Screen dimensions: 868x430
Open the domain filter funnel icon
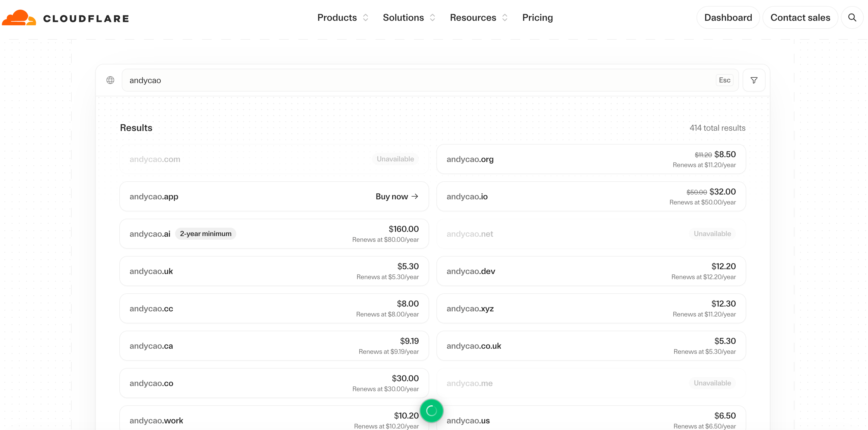(x=754, y=80)
